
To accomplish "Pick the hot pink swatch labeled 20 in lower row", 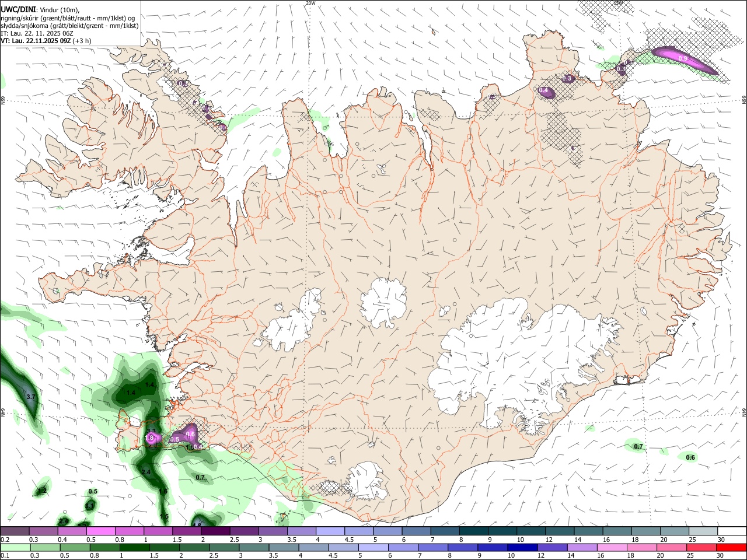I will (x=671, y=547).
